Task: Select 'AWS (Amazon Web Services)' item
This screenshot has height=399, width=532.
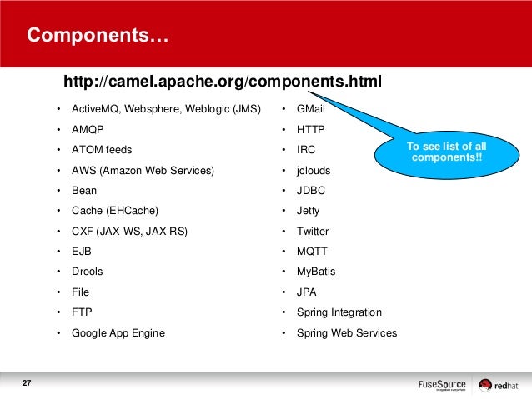Action: (x=143, y=170)
